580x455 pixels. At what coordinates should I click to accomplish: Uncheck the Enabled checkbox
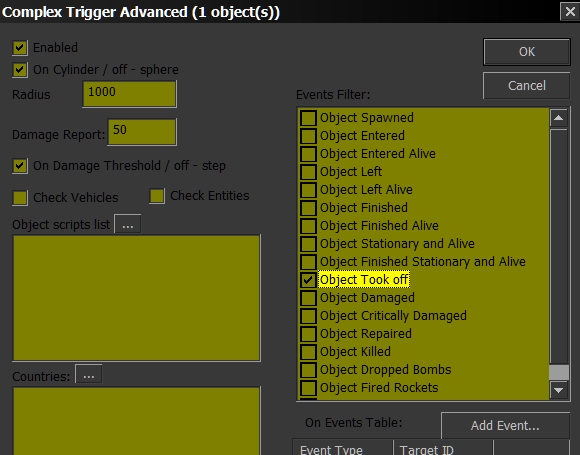[x=20, y=48]
